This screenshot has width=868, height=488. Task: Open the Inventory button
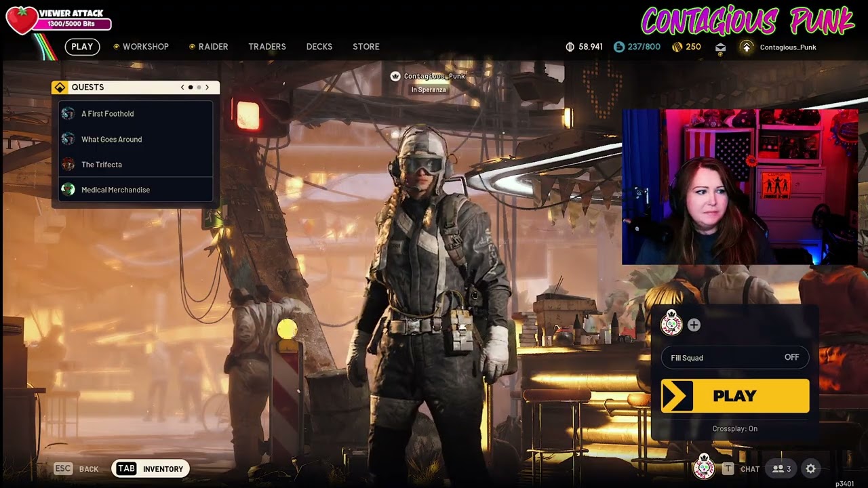(x=151, y=468)
